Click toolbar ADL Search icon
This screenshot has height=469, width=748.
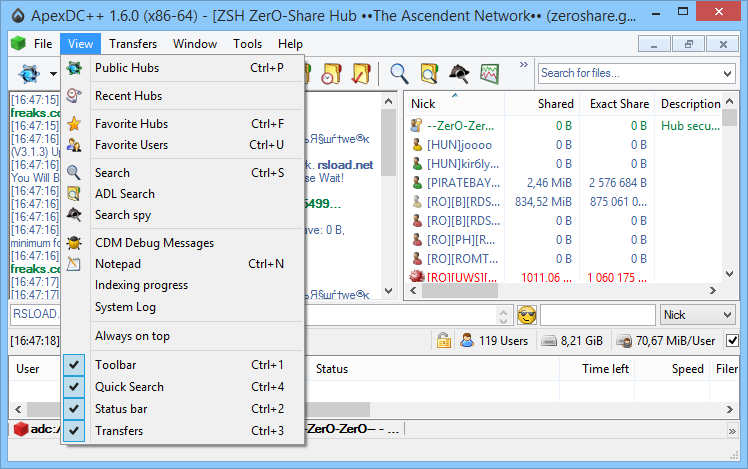point(429,74)
